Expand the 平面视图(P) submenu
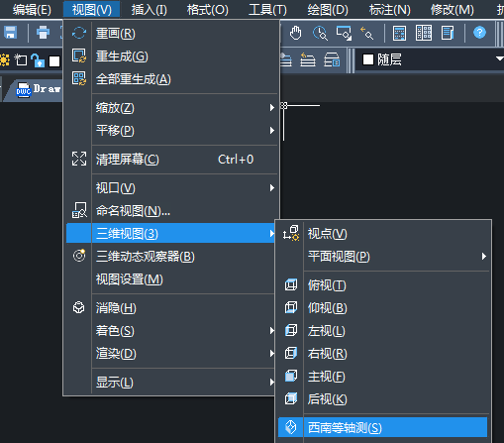The width and height of the screenshot is (504, 443). [x=383, y=257]
